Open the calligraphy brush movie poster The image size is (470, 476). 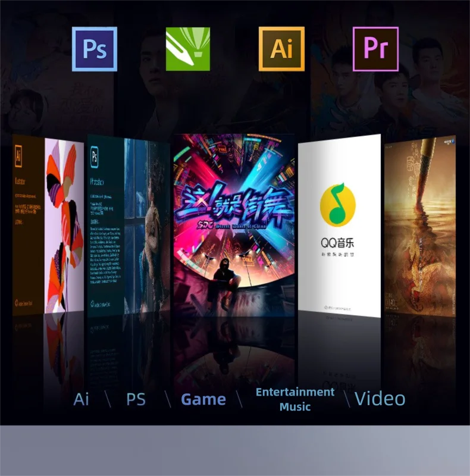click(419, 226)
